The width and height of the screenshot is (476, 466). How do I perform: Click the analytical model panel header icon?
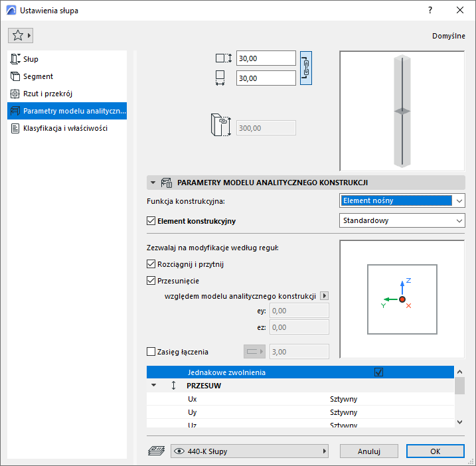pyautogui.click(x=167, y=183)
